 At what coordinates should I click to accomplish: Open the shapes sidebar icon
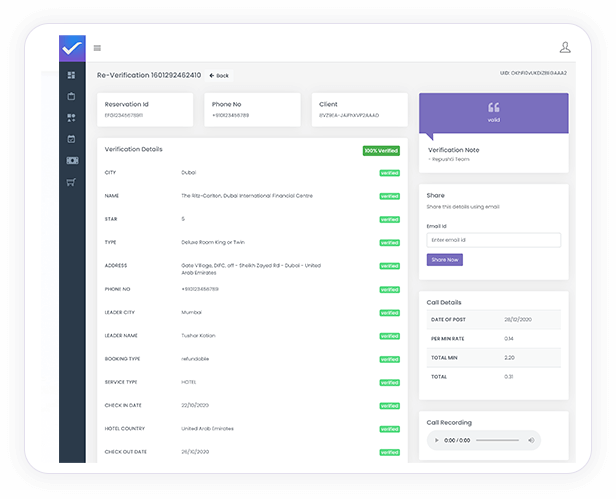pyautogui.click(x=72, y=118)
